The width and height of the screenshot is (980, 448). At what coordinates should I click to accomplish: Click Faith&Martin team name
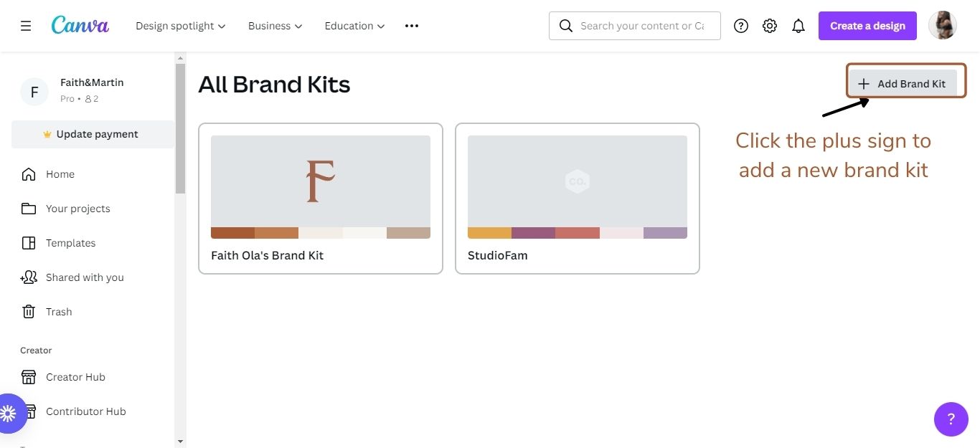click(x=92, y=82)
